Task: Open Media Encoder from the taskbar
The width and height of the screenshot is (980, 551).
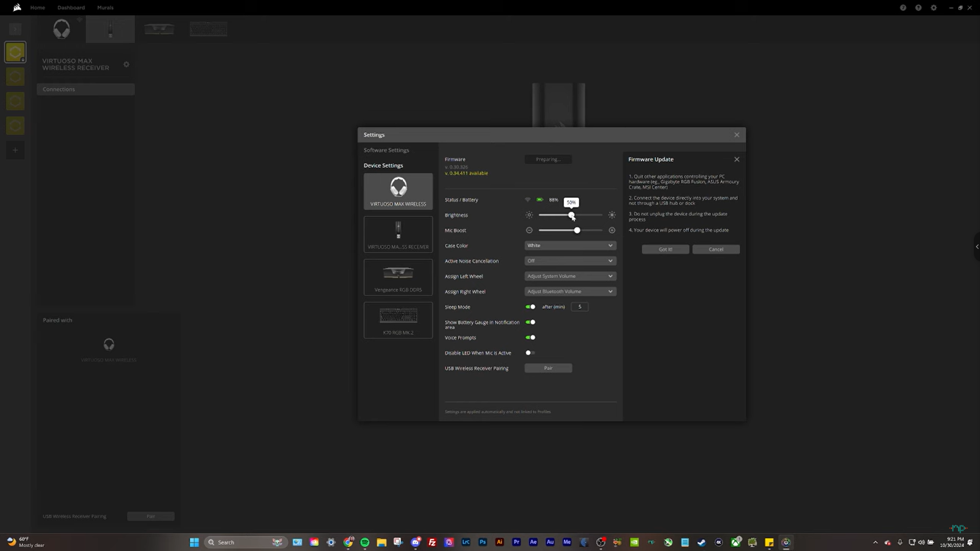Action: point(567,542)
